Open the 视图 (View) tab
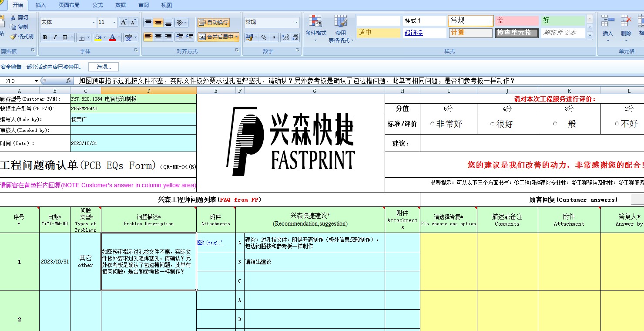The height and width of the screenshot is (331, 644). (167, 5)
